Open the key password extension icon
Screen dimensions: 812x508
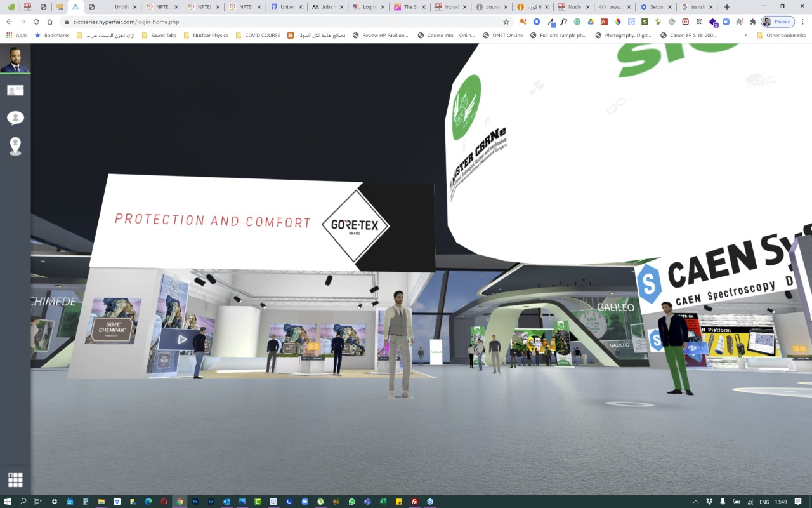523,22
